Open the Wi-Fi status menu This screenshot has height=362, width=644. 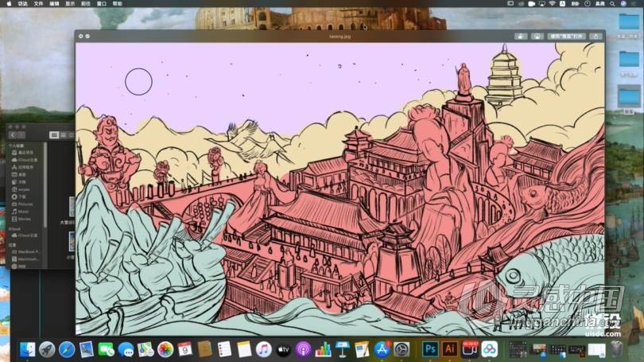552,4
